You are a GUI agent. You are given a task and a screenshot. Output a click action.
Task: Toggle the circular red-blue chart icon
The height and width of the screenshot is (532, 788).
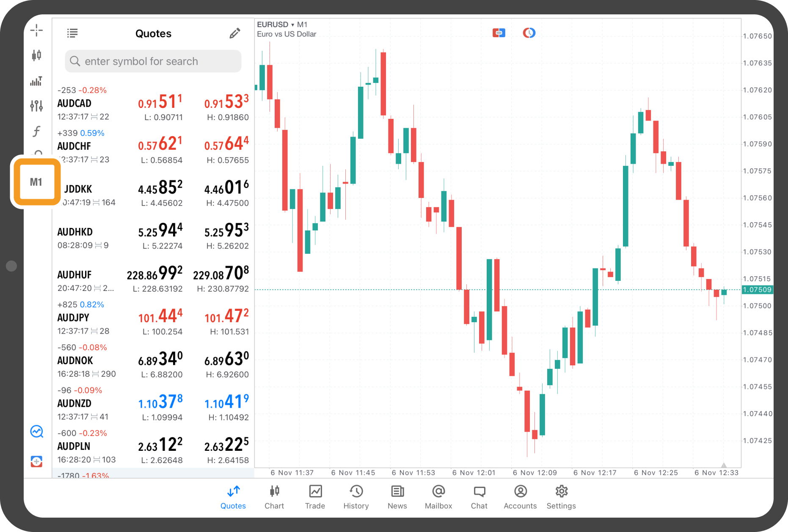click(x=529, y=33)
